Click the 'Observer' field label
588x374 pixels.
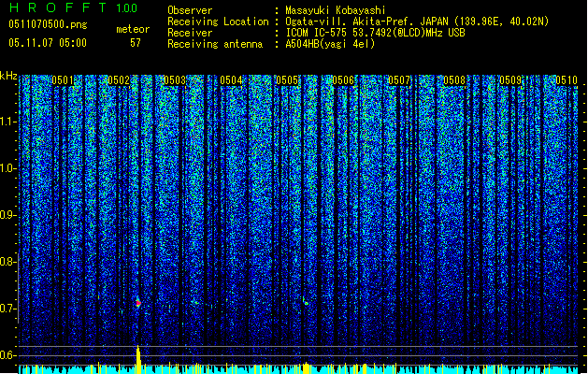(x=190, y=10)
